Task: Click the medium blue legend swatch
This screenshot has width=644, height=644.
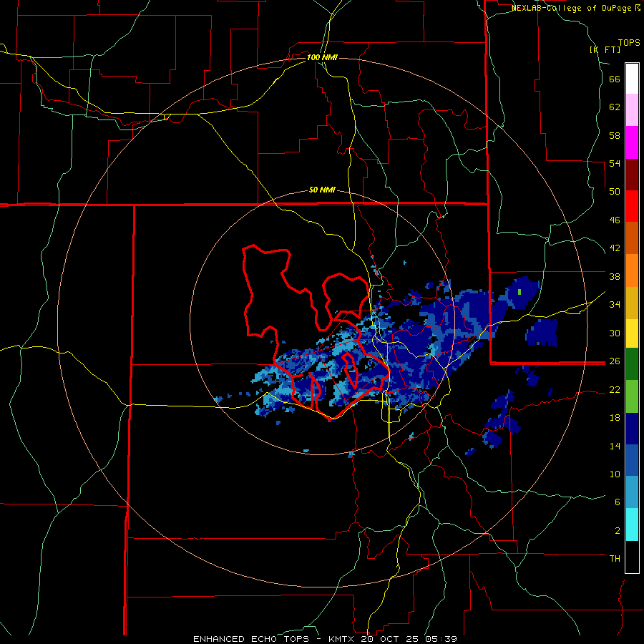Action: click(632, 460)
